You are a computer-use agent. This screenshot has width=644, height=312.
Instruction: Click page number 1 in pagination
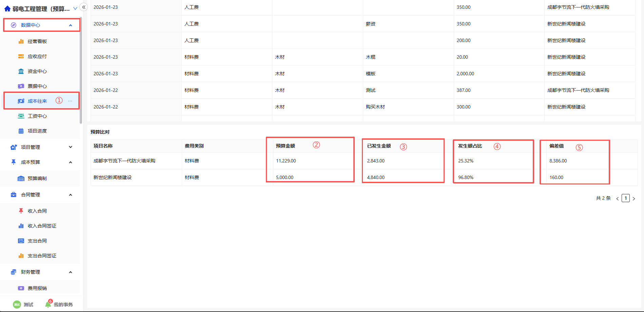click(x=626, y=198)
